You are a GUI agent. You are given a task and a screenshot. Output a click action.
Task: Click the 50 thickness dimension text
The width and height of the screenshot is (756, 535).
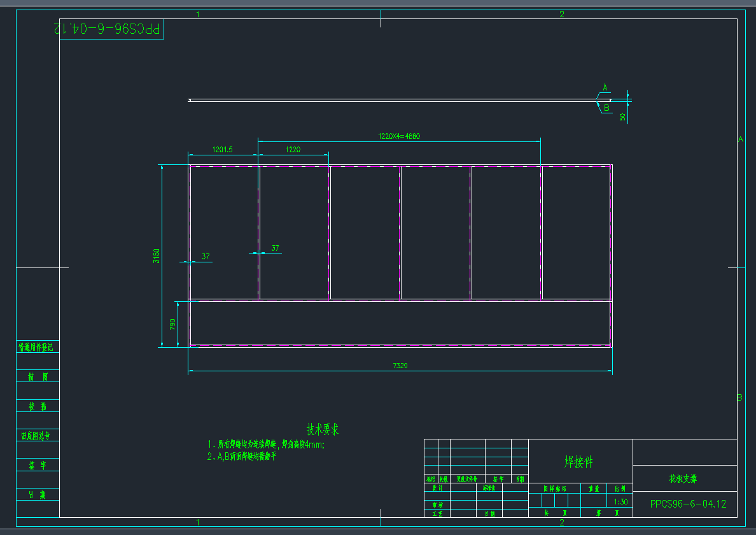[x=622, y=116]
